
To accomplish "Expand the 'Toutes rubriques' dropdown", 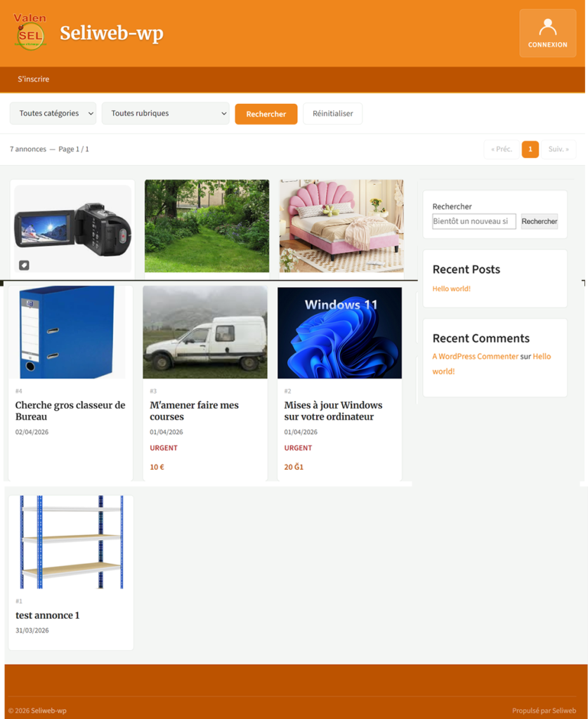I will (165, 114).
